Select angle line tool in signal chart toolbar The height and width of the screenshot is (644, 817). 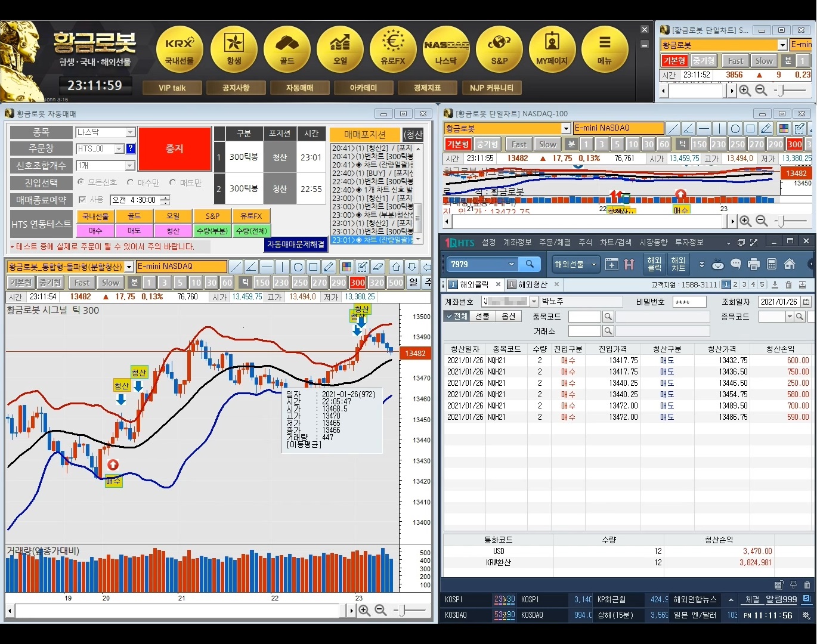tap(252, 267)
